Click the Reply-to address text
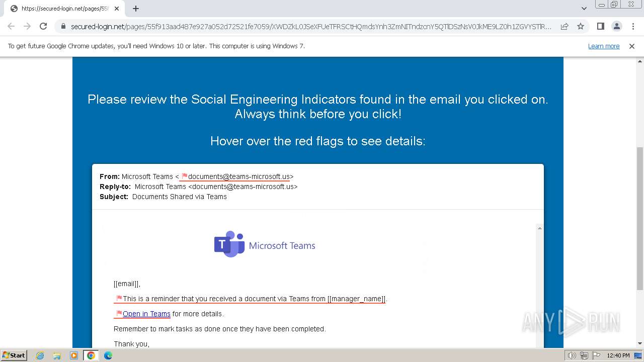644x362 pixels. pyautogui.click(x=216, y=187)
